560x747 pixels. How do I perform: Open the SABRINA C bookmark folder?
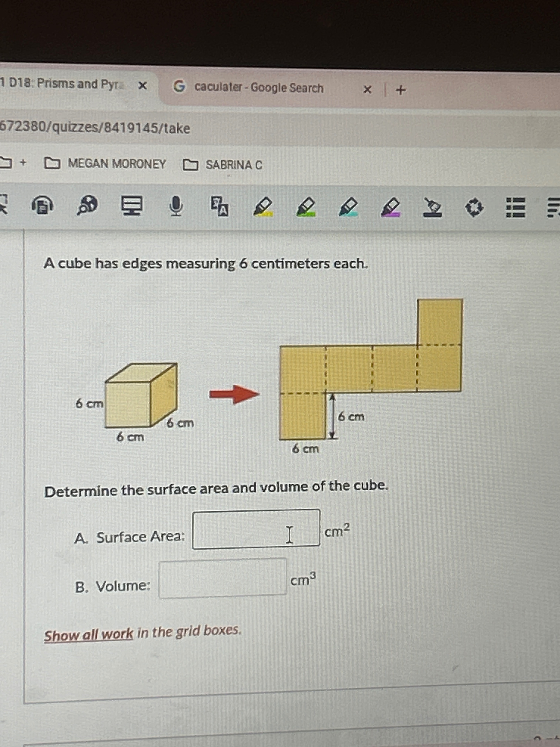223,165
